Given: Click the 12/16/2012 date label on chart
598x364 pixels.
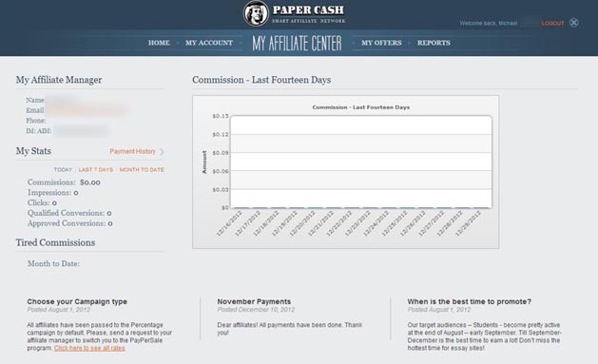Looking at the screenshot, I should pos(229,223).
